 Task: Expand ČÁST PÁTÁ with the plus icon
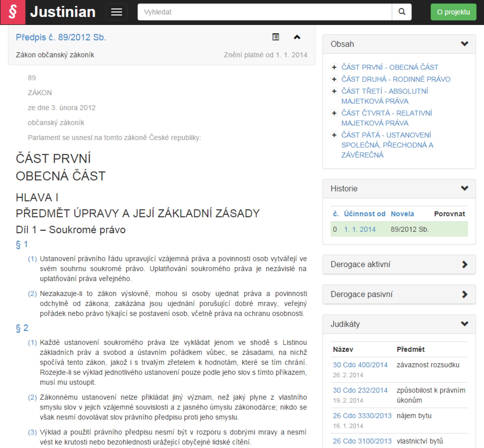(334, 135)
